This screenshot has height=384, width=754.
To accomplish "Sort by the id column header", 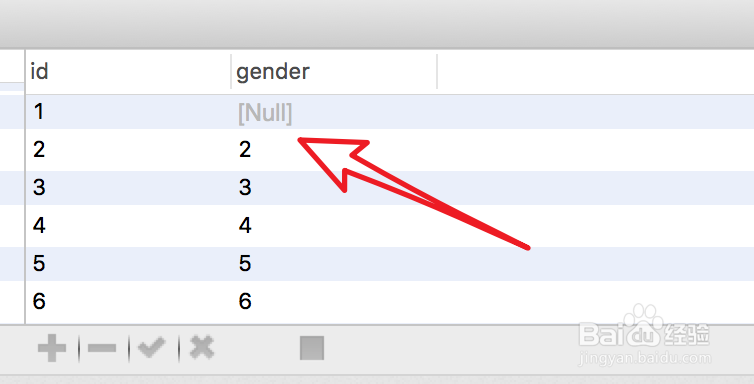I will click(x=128, y=72).
